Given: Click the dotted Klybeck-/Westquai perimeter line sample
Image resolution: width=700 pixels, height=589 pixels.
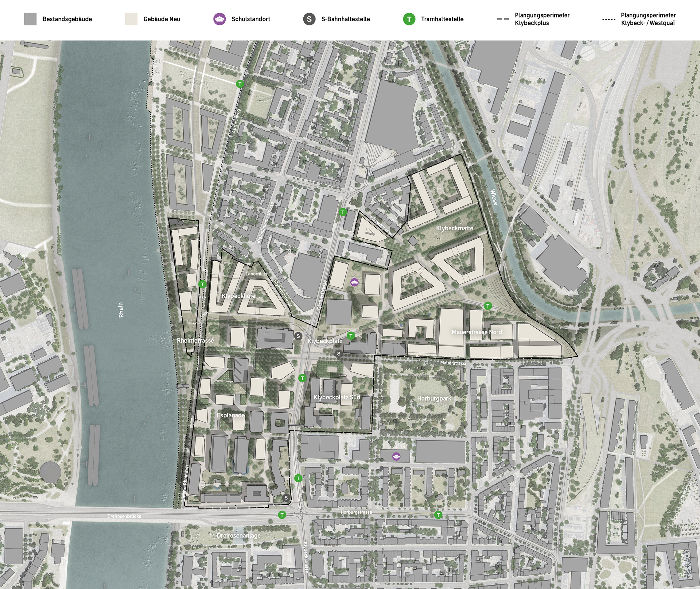Looking at the screenshot, I should (609, 19).
